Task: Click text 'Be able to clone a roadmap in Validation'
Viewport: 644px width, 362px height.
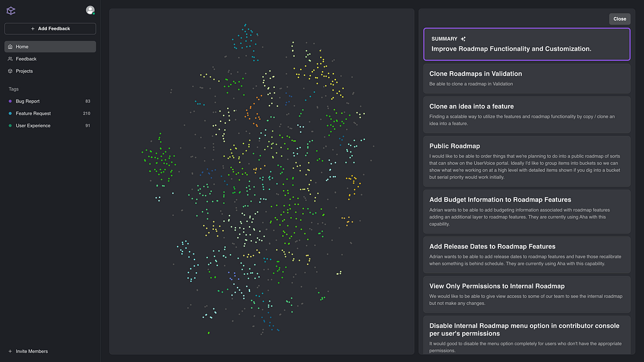Action: [471, 84]
